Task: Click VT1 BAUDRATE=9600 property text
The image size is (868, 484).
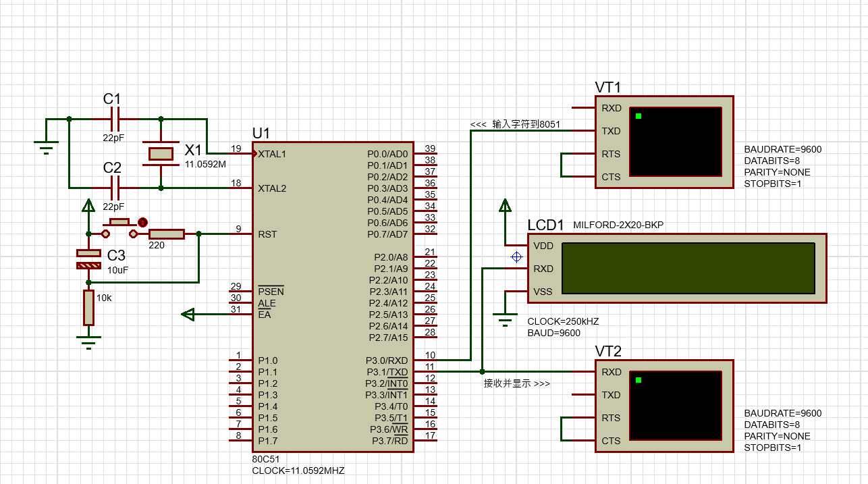Action: 783,149
